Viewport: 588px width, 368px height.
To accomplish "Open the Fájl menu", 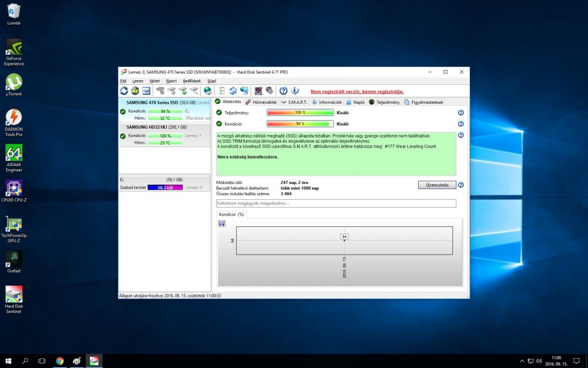I will tap(123, 81).
